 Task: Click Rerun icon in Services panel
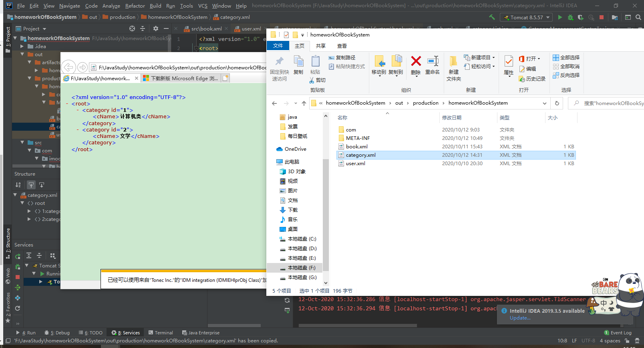coord(18,256)
